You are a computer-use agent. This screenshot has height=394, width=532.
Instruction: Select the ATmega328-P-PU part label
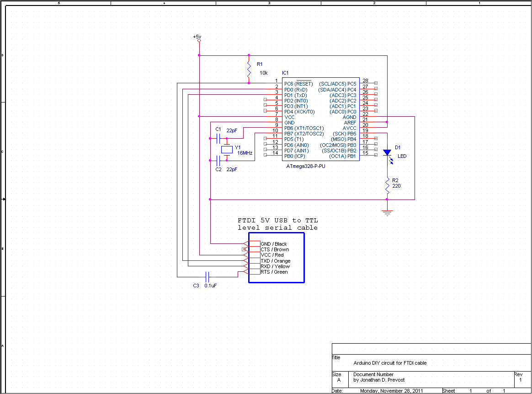pos(306,166)
